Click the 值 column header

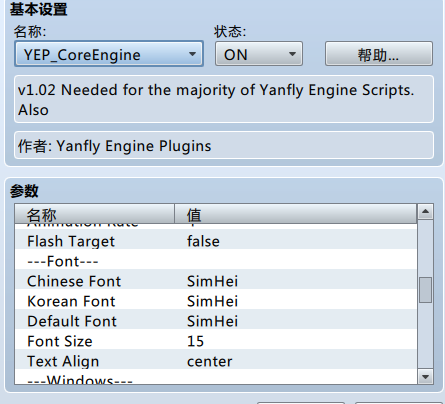click(x=296, y=214)
